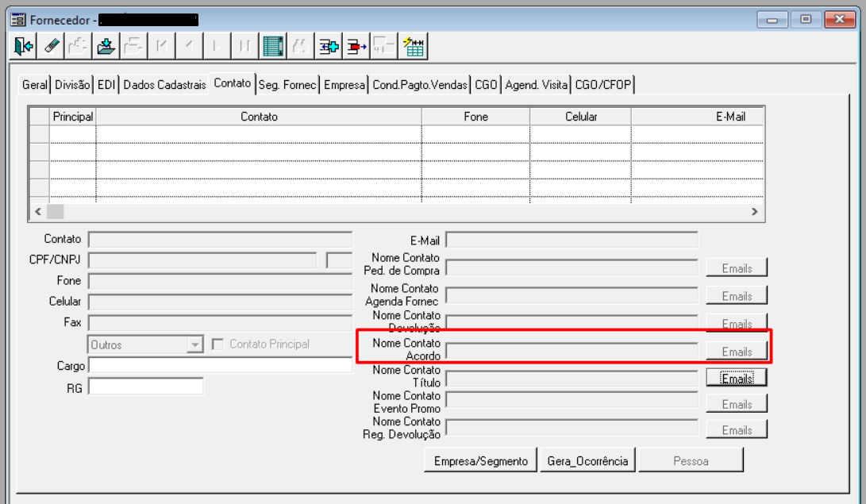Click Emails button for Contato Acordo
The height and width of the screenshot is (504, 866).
[x=737, y=351]
